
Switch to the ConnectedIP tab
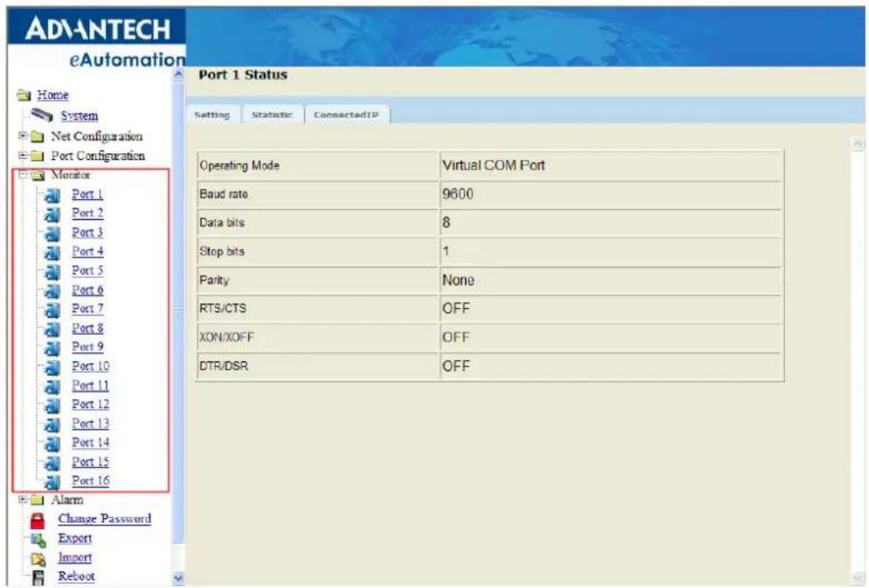pyautogui.click(x=347, y=115)
